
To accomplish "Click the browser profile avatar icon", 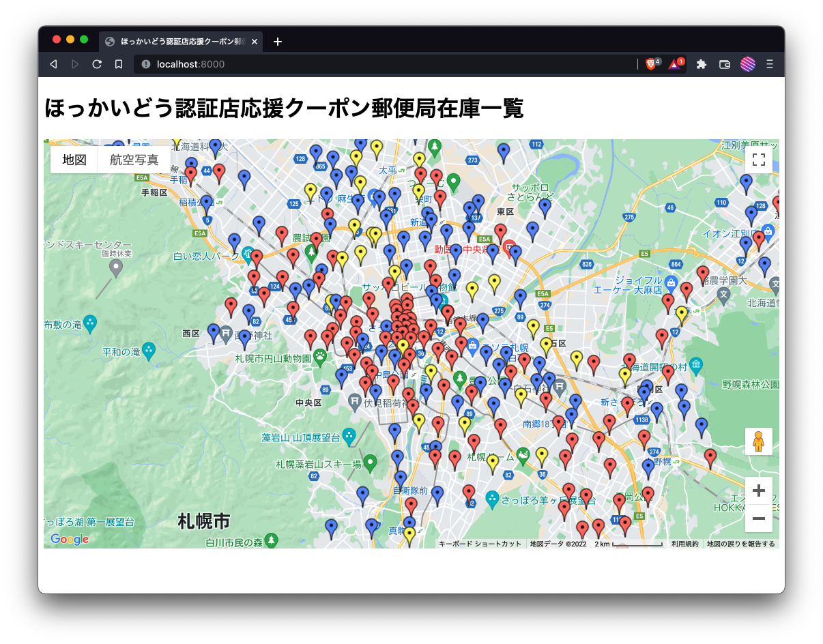I will tap(747, 63).
